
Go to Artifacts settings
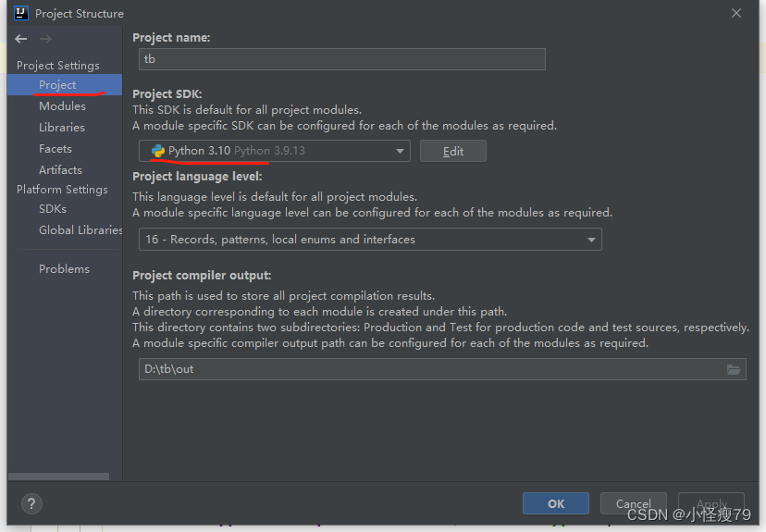coord(60,170)
